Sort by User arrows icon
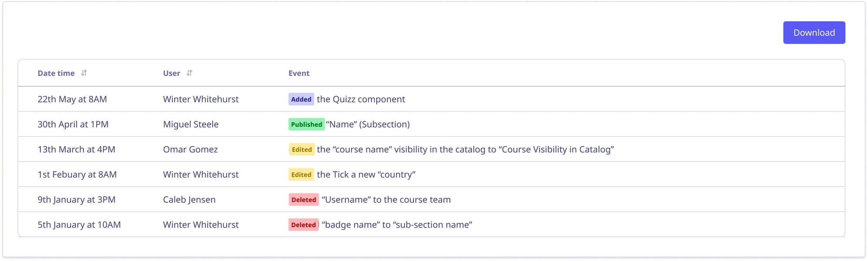This screenshot has height=261, width=868. [189, 73]
